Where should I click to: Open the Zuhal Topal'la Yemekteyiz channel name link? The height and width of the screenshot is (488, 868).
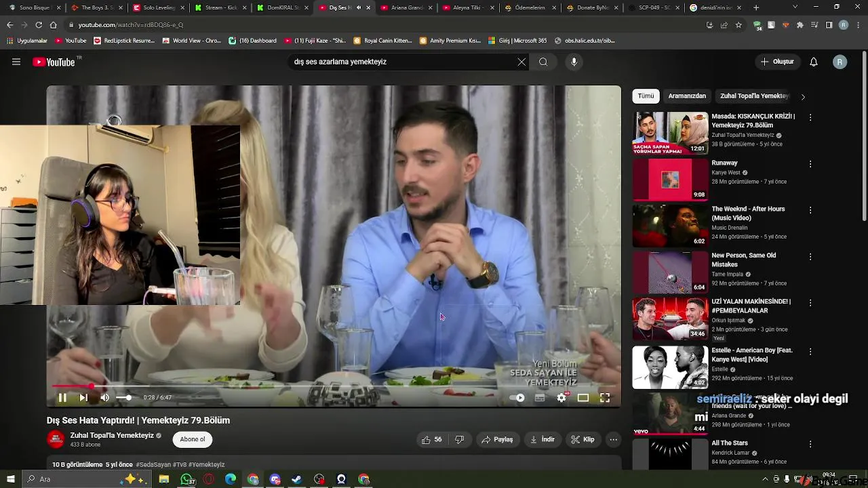click(112, 435)
